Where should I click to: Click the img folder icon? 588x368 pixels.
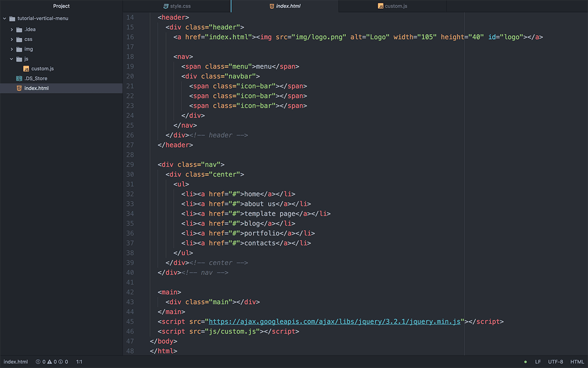tap(19, 49)
